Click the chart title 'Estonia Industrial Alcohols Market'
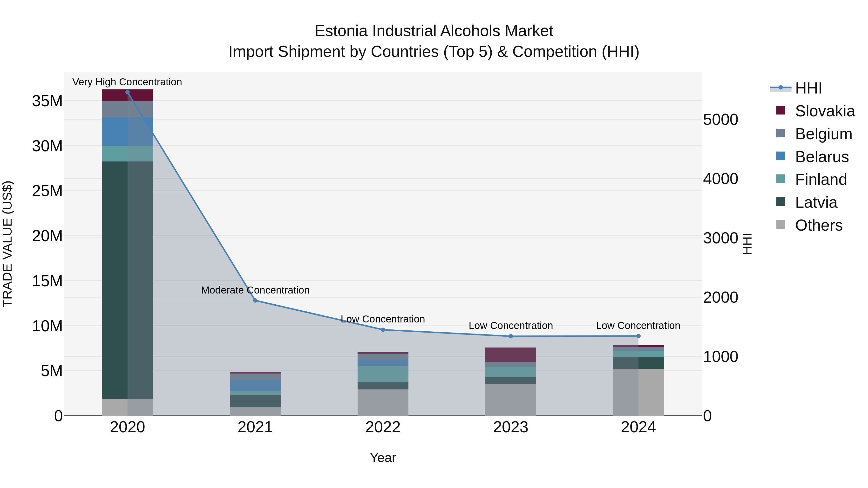 click(x=434, y=31)
